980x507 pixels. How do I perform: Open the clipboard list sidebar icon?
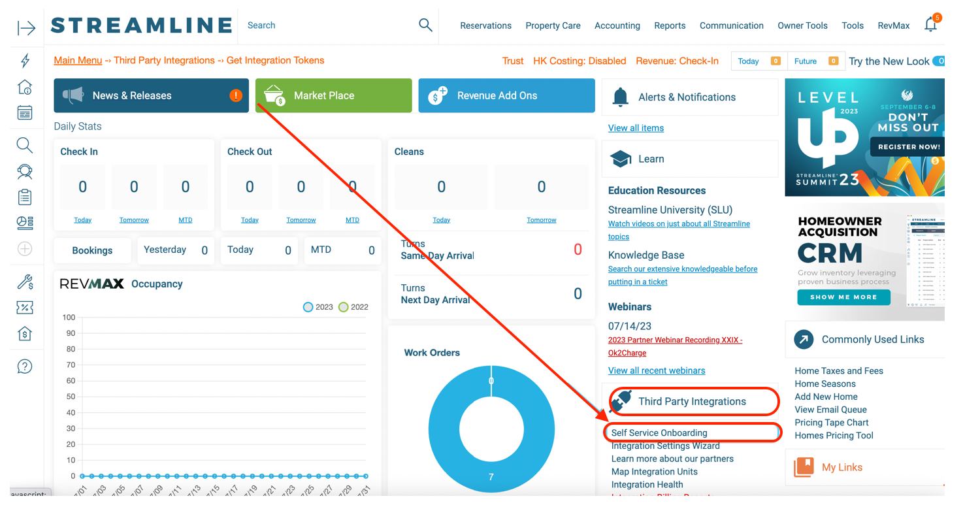tap(25, 197)
